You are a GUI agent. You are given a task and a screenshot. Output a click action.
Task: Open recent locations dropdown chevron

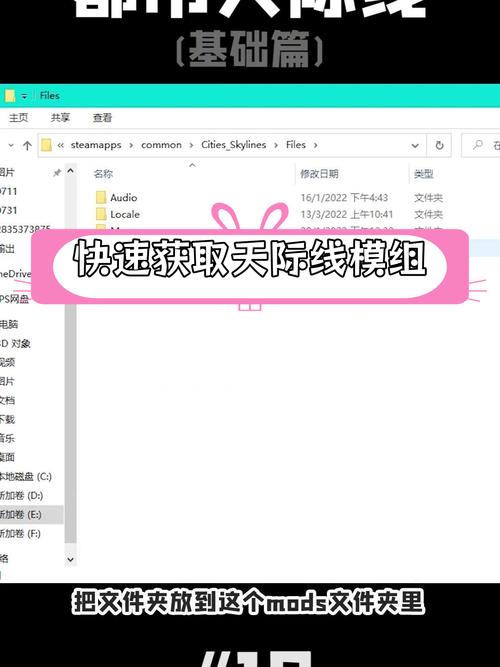click(11, 145)
